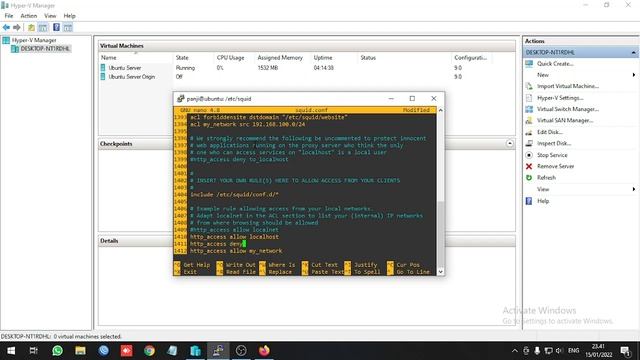Select the Hyper-V Manager tree root
The width and height of the screenshot is (640, 360).
34,40
